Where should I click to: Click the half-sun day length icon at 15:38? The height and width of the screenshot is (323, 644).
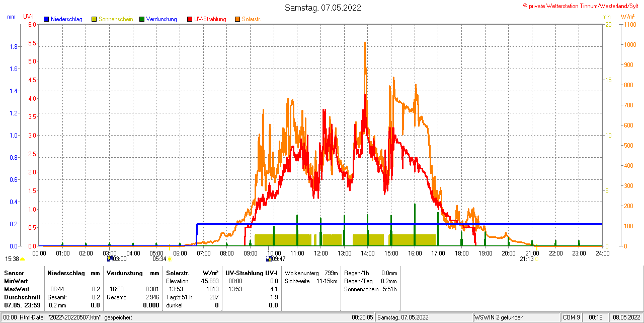22,259
